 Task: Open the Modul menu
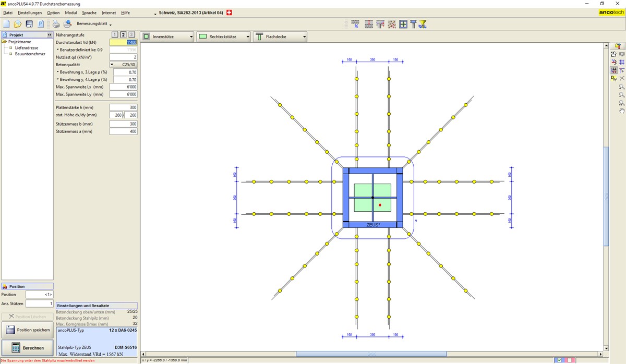pos(71,13)
